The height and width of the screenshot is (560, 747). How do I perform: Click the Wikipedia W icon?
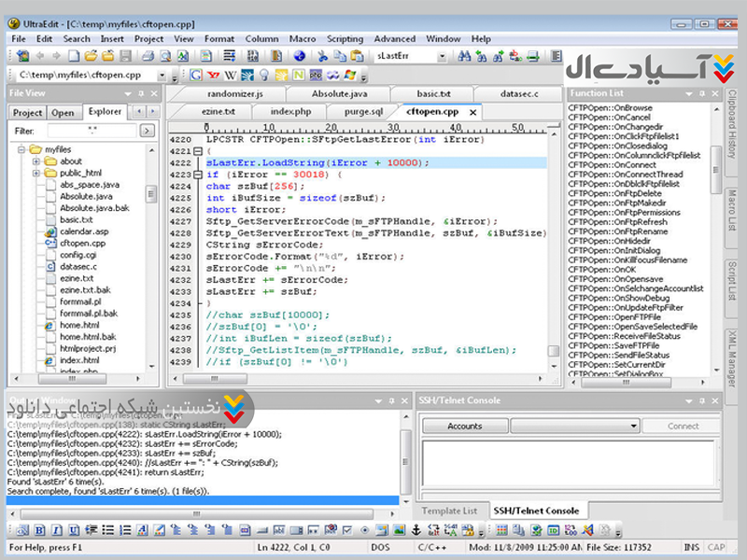pos(233,75)
